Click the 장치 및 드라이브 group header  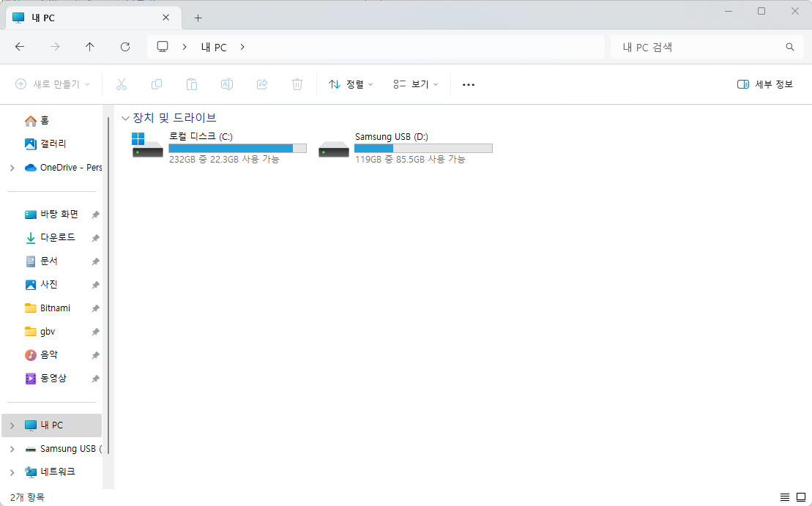[x=174, y=118]
